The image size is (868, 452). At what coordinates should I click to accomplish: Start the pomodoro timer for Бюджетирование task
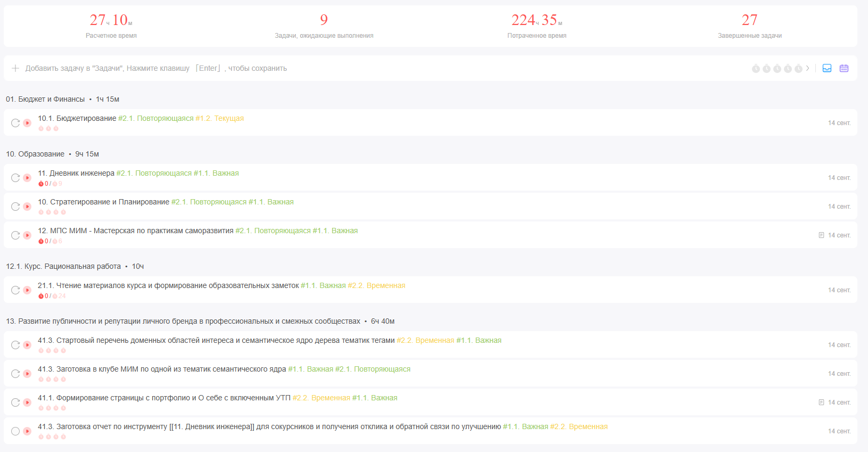[x=27, y=123]
